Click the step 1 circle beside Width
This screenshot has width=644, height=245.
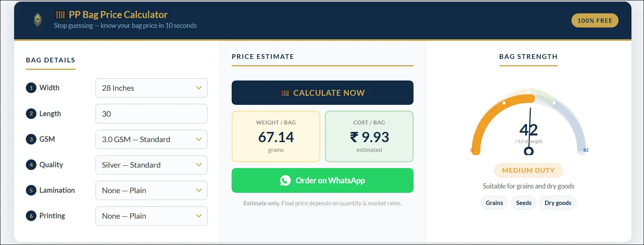[31, 88]
